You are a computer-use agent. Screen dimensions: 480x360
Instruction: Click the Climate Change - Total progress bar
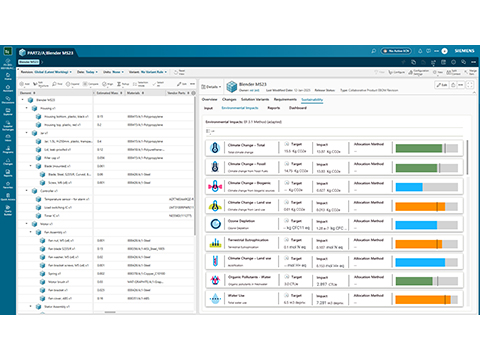tap(427, 148)
